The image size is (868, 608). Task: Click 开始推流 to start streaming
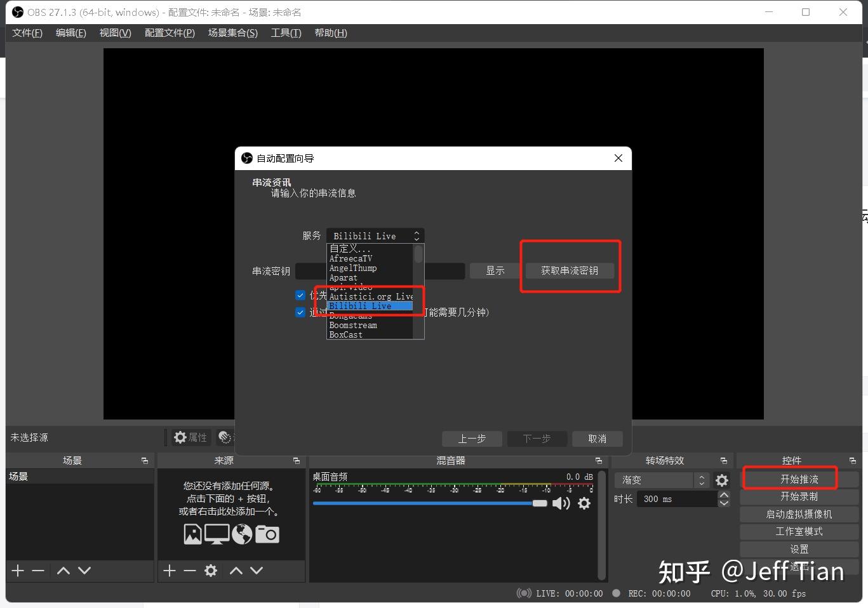[x=799, y=479]
